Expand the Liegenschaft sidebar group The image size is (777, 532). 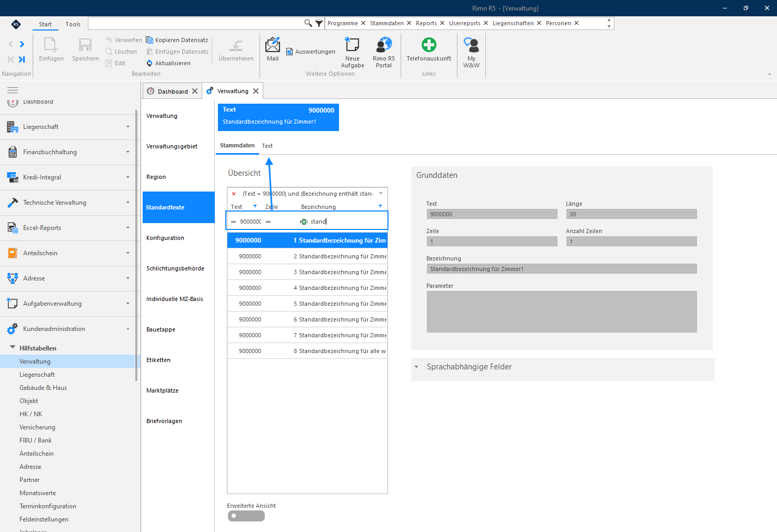[128, 127]
